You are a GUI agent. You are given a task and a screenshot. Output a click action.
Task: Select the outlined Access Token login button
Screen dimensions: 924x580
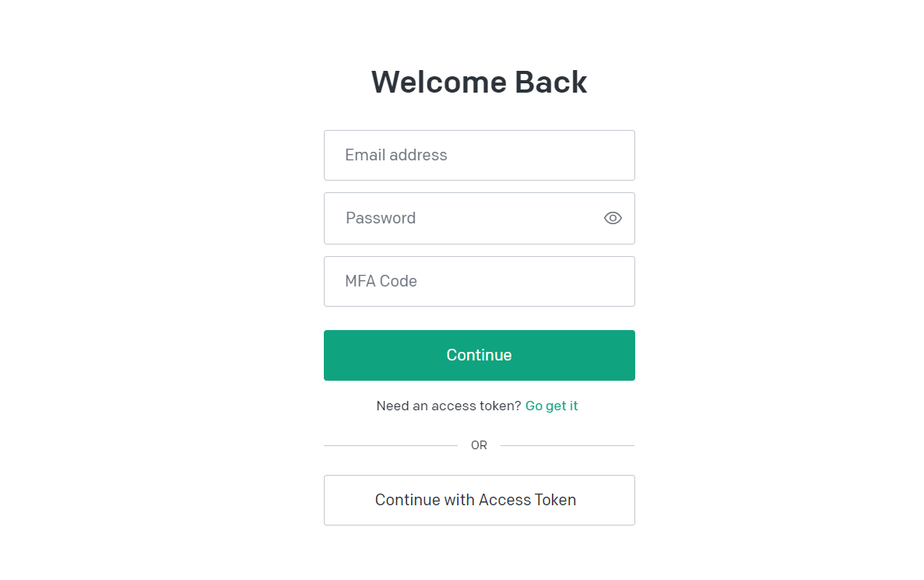[x=479, y=500]
